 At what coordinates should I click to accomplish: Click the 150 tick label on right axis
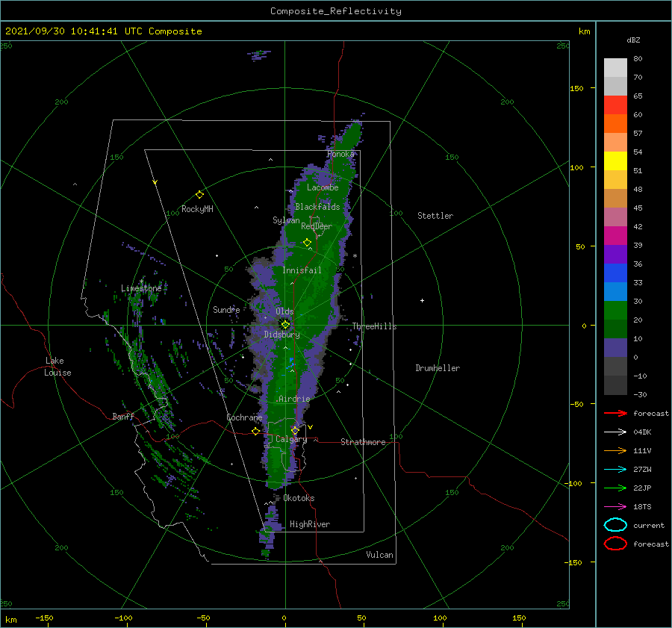pos(576,88)
